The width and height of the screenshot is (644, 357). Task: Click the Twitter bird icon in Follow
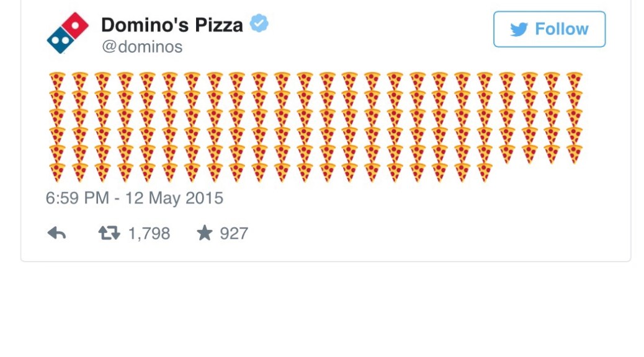(519, 29)
